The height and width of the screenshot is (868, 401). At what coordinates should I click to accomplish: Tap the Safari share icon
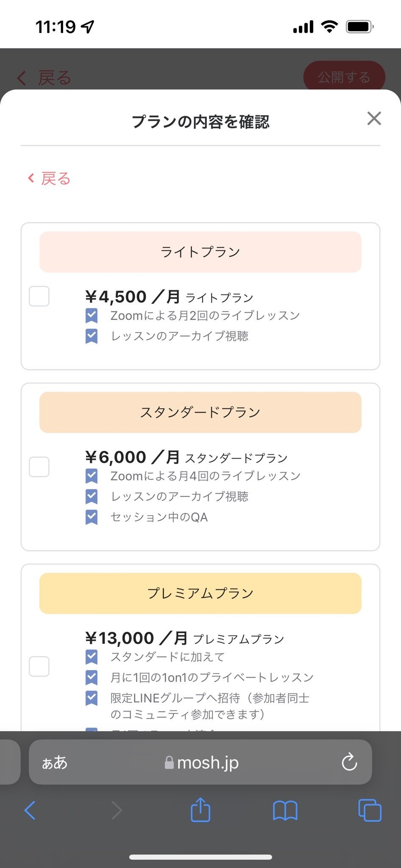coord(200,810)
